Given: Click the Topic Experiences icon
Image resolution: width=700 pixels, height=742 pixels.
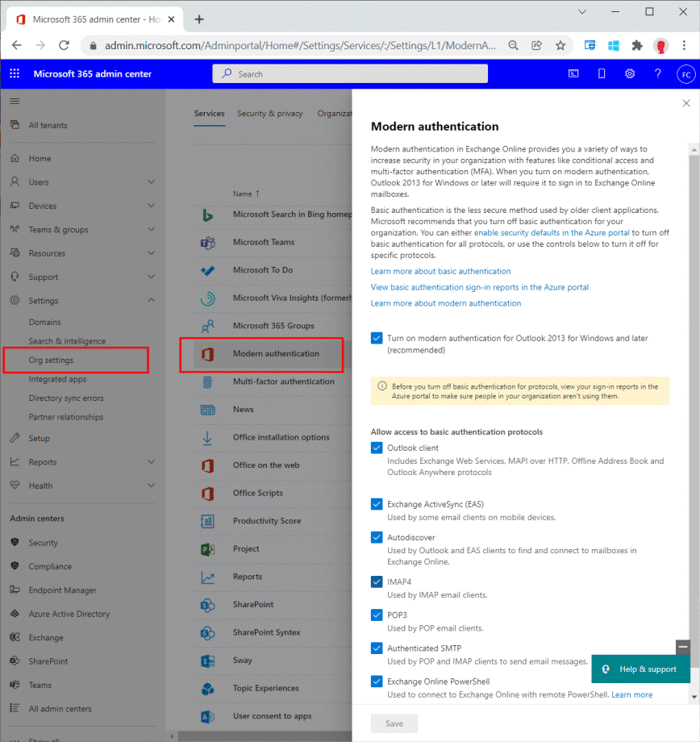Looking at the screenshot, I should [x=208, y=689].
